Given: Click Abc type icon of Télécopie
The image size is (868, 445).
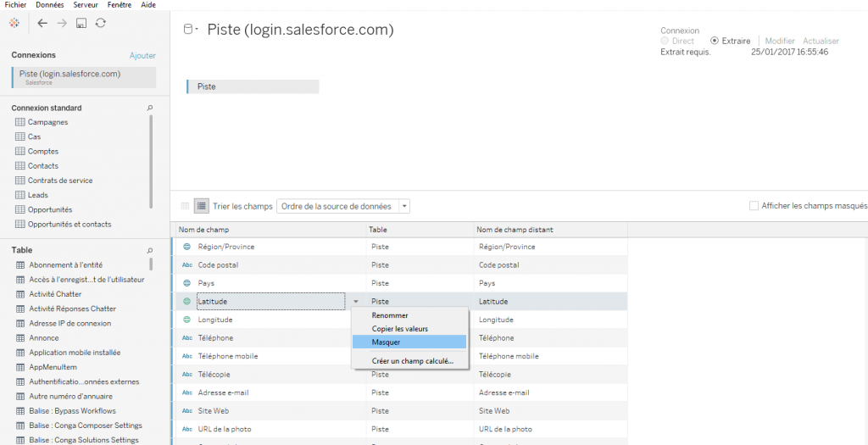Looking at the screenshot, I should (187, 375).
